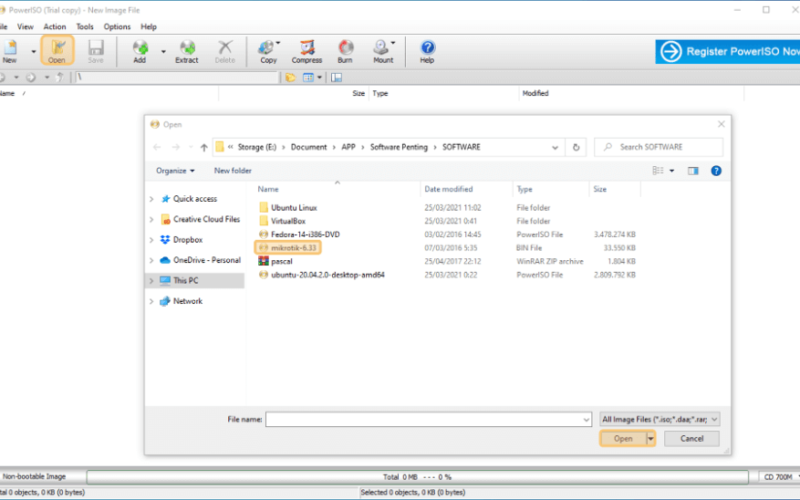Image resolution: width=800 pixels, height=500 pixels.
Task: Click the Help toolbar icon
Action: (x=428, y=52)
